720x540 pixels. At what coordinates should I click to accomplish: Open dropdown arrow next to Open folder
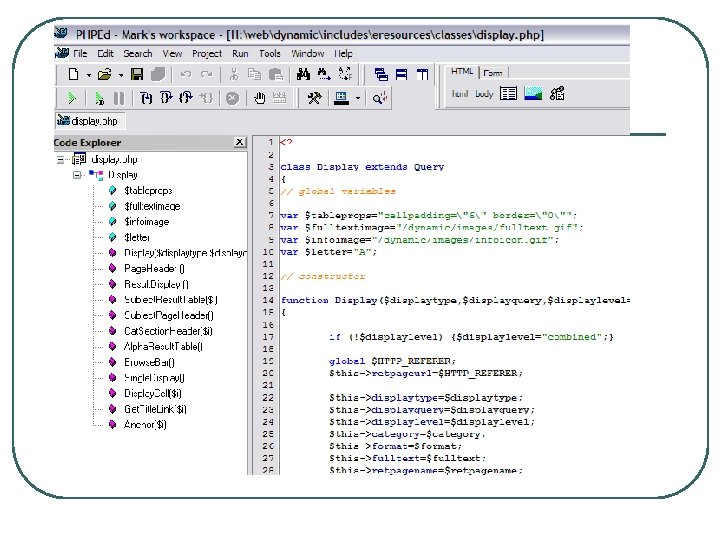coord(121,74)
